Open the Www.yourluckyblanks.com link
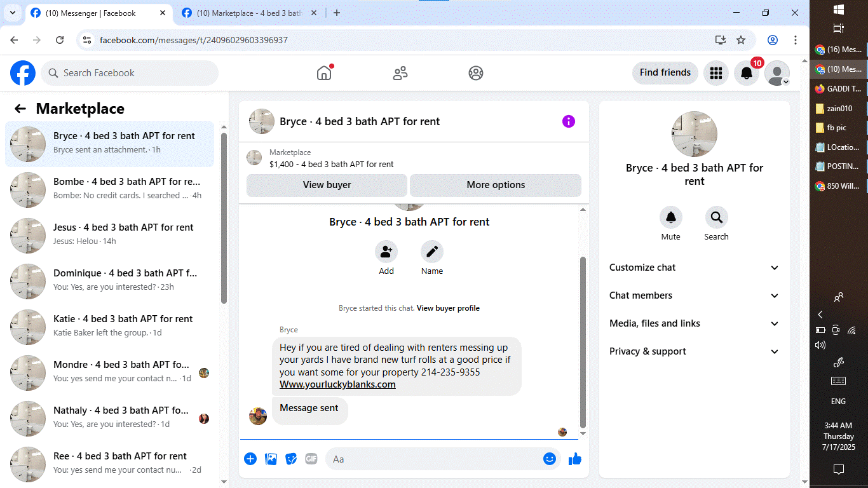Image resolution: width=868 pixels, height=488 pixels. tap(337, 384)
